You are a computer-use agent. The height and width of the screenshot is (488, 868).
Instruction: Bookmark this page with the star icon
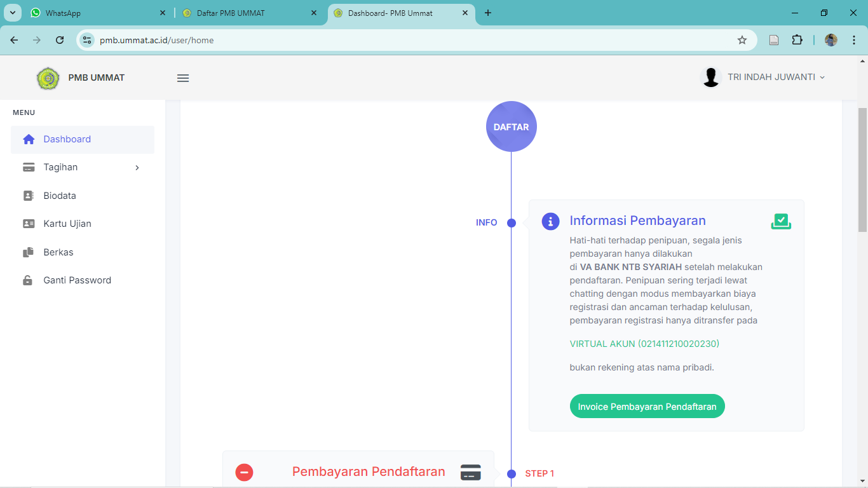click(742, 40)
